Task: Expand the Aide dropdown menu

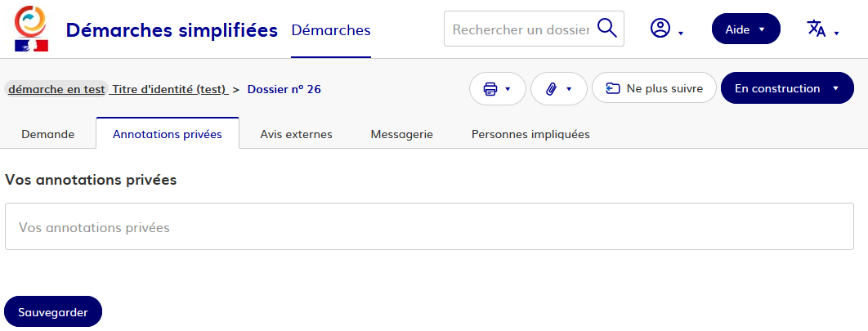Action: pos(746,29)
